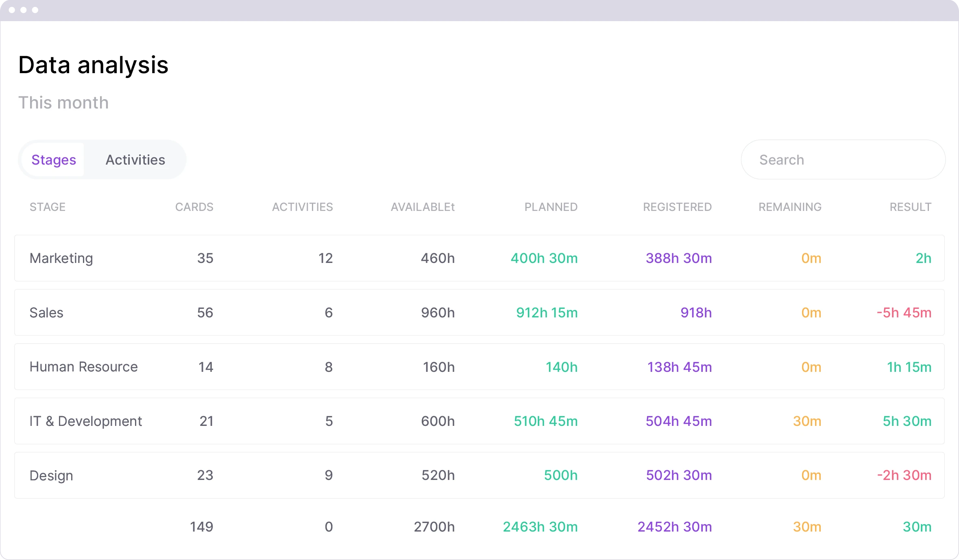Sort by the REGISTERED column header
The height and width of the screenshot is (560, 959).
click(676, 207)
